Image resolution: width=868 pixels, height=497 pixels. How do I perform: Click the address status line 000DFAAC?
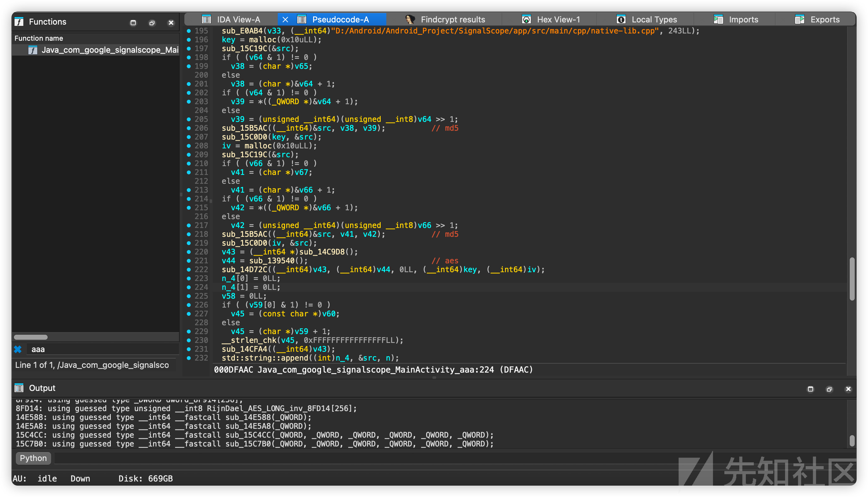tap(373, 370)
